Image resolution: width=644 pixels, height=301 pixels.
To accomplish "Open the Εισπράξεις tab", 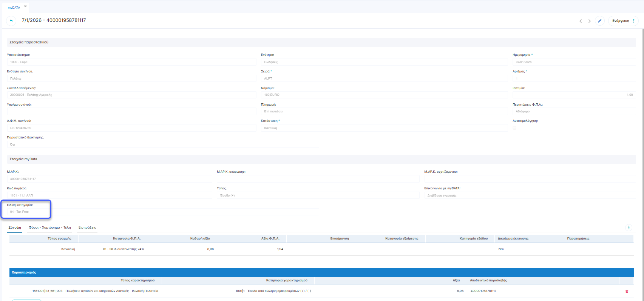I will click(87, 227).
